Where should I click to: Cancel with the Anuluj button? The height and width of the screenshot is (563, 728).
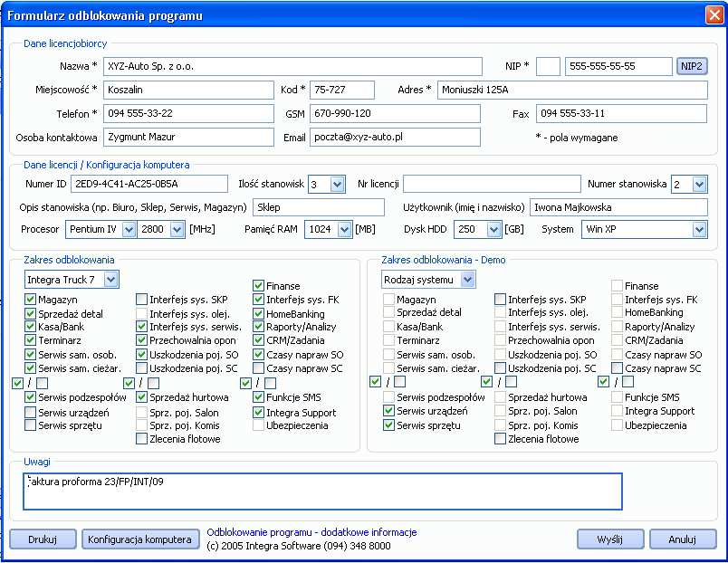[682, 539]
